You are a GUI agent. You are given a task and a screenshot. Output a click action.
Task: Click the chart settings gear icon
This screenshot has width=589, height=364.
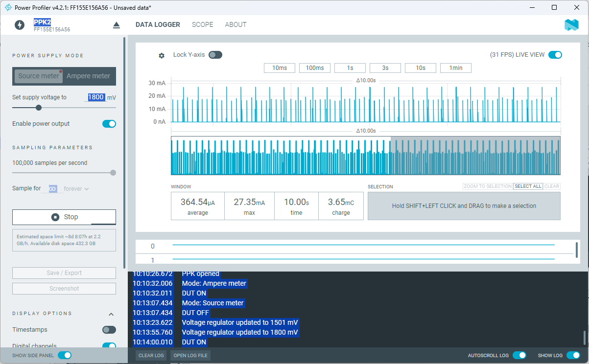[x=162, y=55]
